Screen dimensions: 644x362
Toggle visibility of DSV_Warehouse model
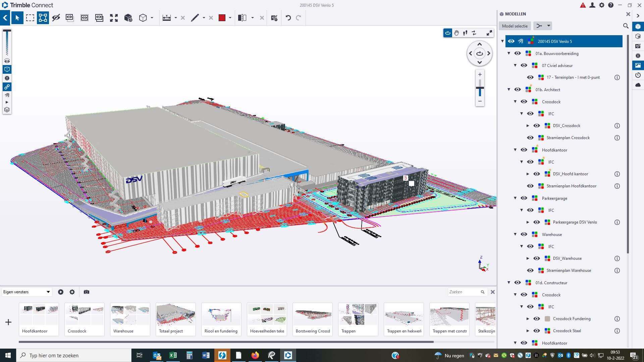(x=537, y=258)
